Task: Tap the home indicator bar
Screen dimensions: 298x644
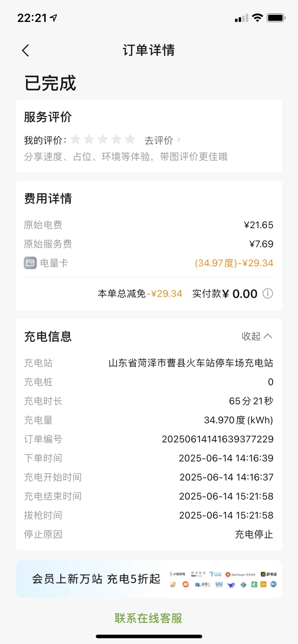Action: [x=149, y=636]
